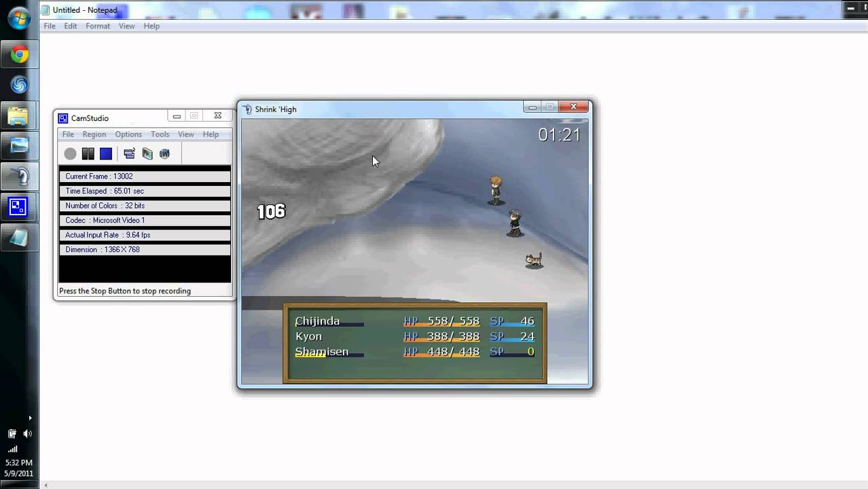The image size is (868, 489).
Task: Click the blue swirl taskbar icon
Action: click(19, 85)
